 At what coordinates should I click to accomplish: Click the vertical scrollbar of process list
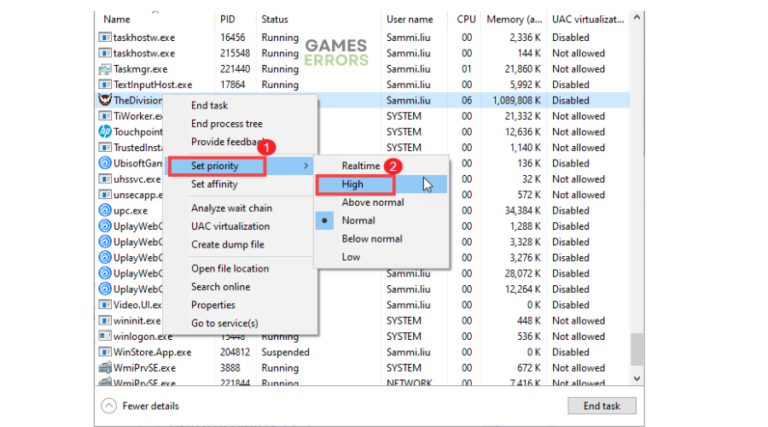pos(637,200)
